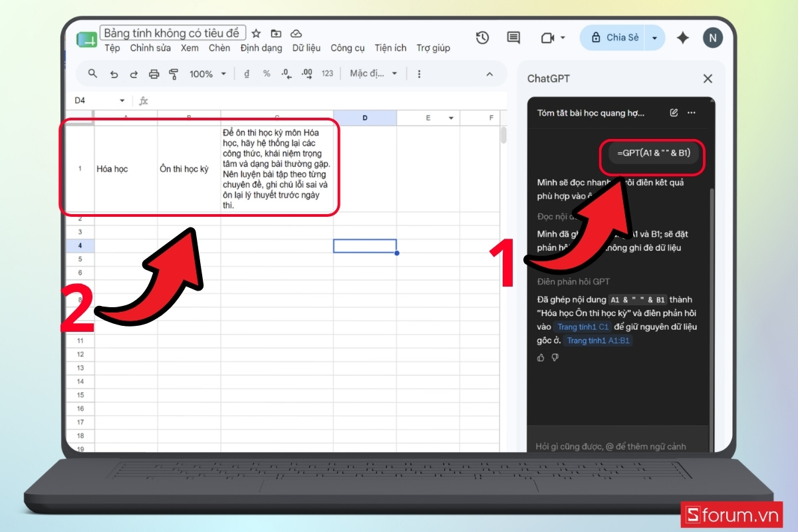
Task: Open the account avatar N
Action: click(x=713, y=38)
